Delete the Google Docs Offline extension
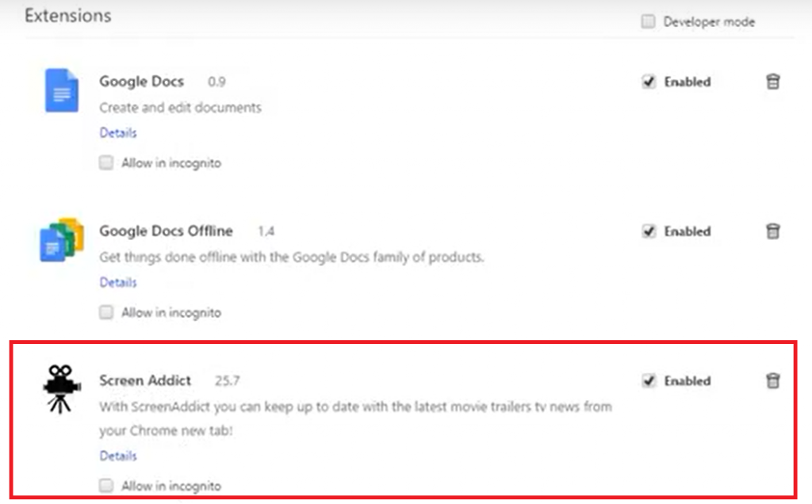 click(772, 231)
